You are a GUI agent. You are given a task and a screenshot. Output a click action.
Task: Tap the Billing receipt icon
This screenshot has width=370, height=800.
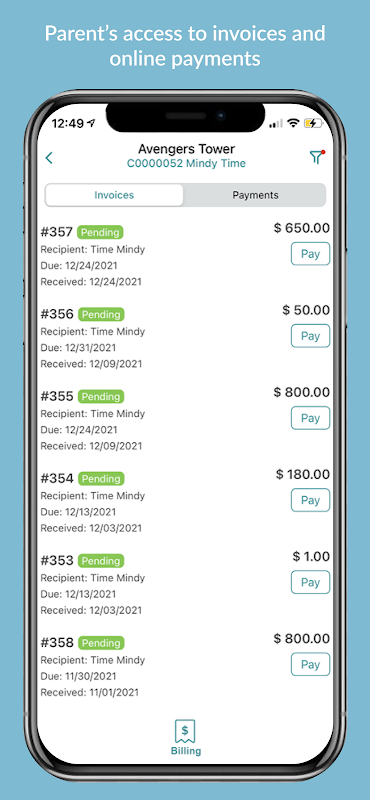185,732
